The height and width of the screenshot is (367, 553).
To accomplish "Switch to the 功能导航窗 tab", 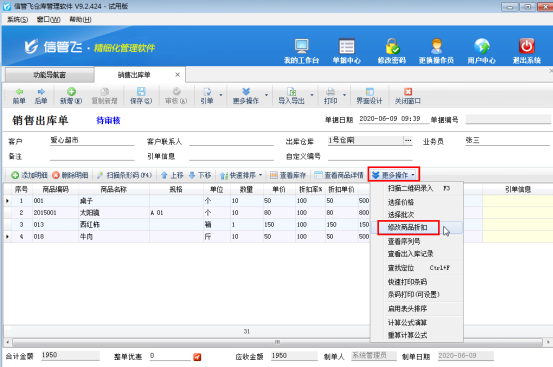I will pos(49,75).
